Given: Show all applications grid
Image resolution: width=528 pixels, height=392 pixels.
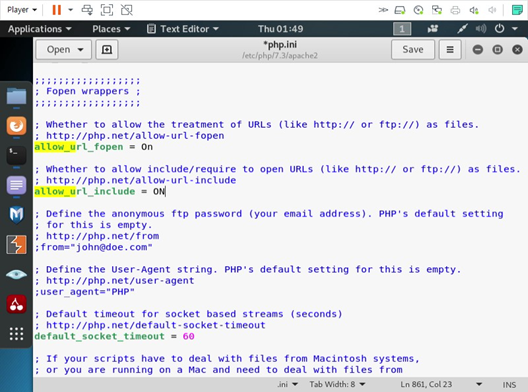Looking at the screenshot, I should coord(16,334).
